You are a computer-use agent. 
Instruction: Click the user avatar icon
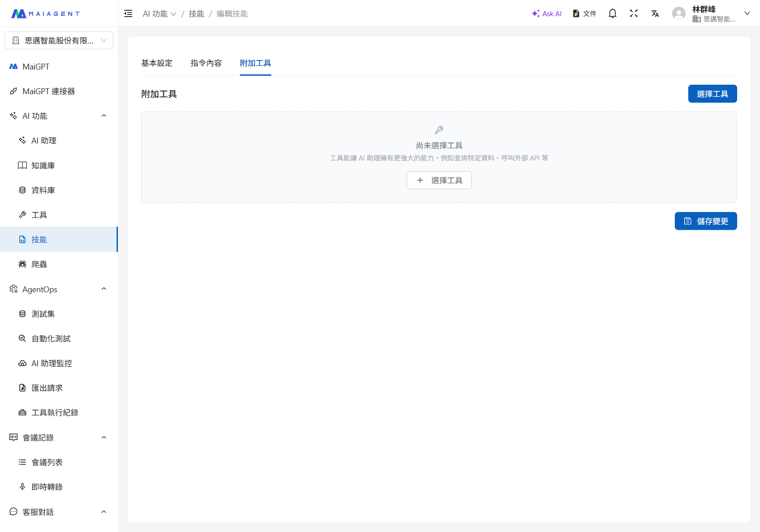click(x=679, y=13)
